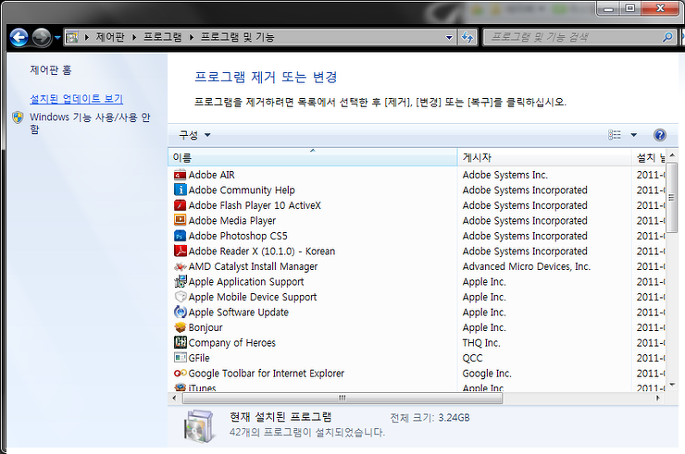Open the address bar history dropdown
The width and height of the screenshot is (685, 454).
(449, 38)
